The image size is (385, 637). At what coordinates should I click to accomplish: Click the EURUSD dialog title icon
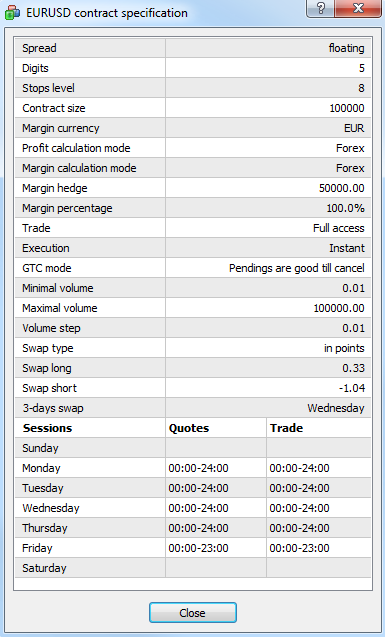click(x=12, y=13)
